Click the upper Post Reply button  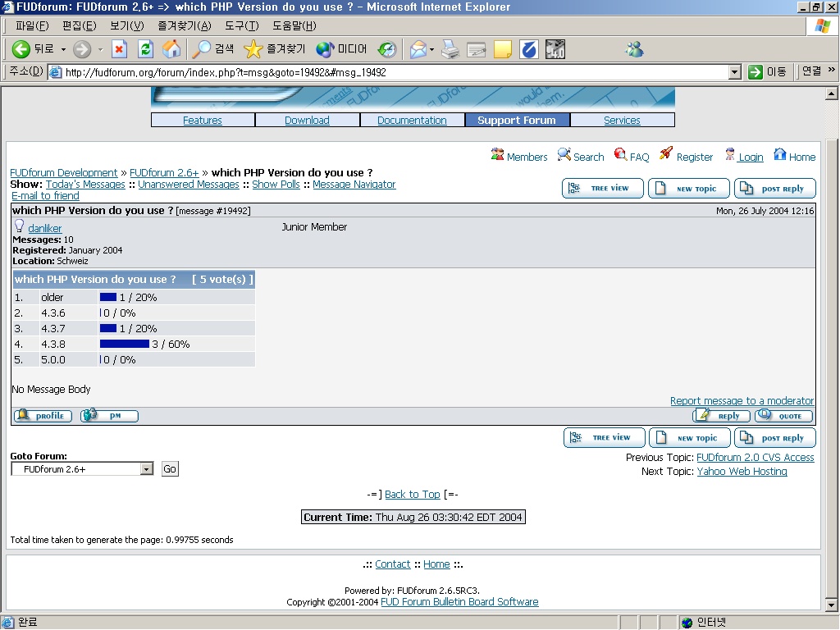click(x=775, y=188)
